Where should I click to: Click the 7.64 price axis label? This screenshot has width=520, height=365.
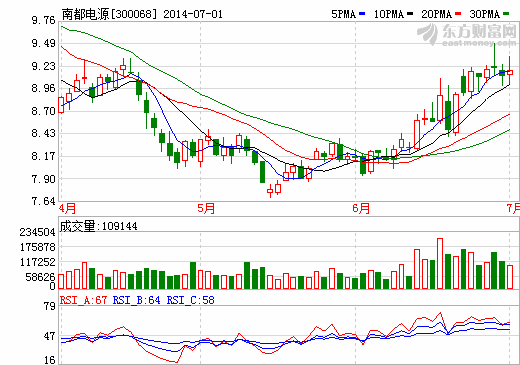coord(43,201)
